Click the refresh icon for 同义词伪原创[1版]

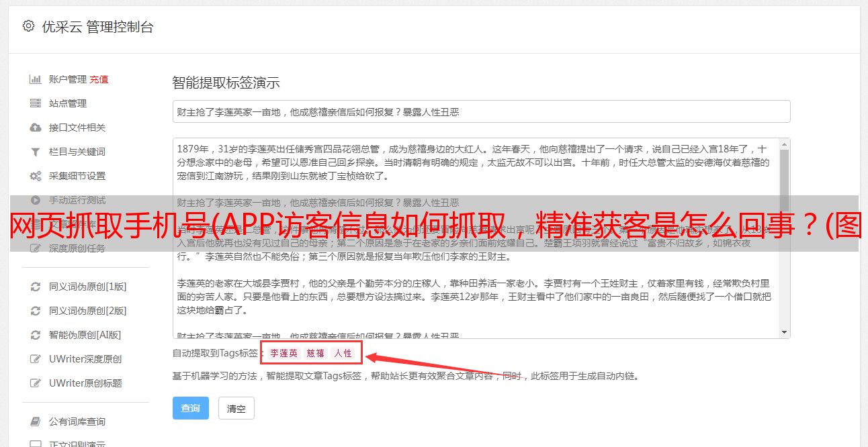point(36,287)
